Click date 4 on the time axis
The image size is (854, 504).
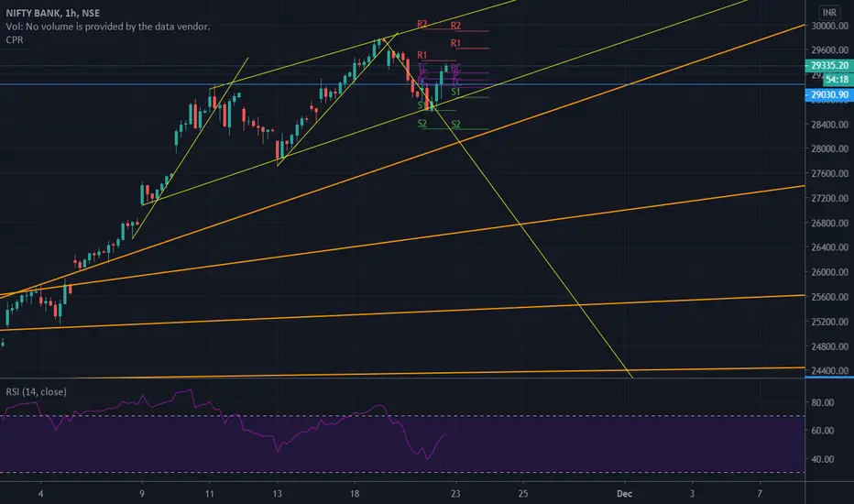41,494
